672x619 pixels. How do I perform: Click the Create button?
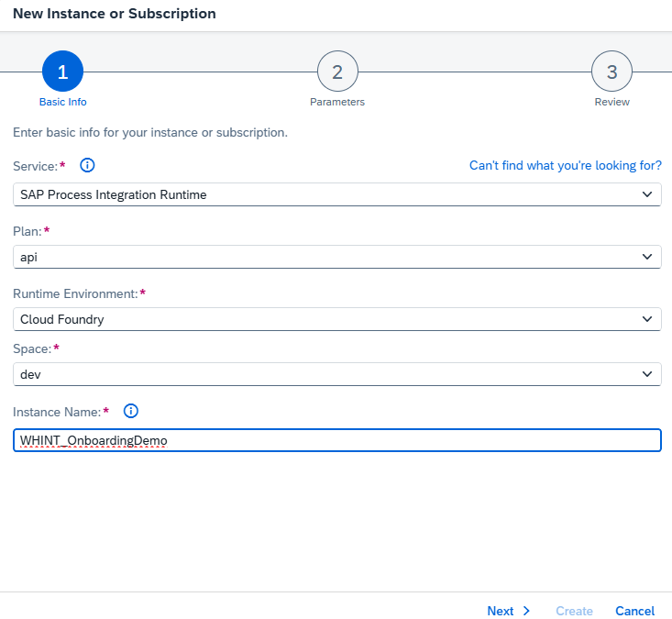tap(574, 611)
